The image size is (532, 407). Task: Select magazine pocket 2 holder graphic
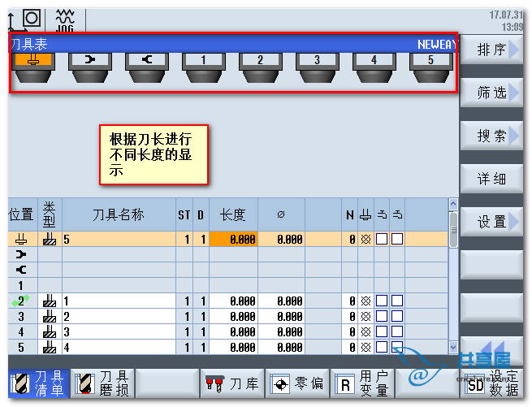(x=261, y=67)
